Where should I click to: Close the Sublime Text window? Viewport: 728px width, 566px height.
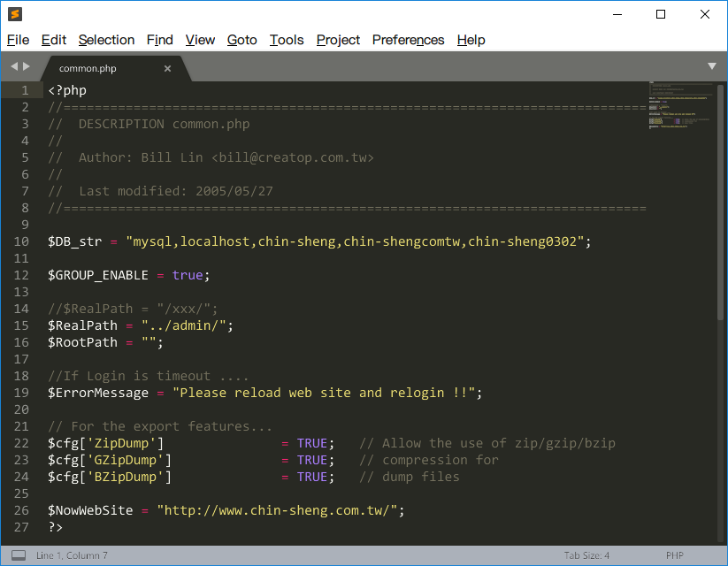[x=705, y=14]
